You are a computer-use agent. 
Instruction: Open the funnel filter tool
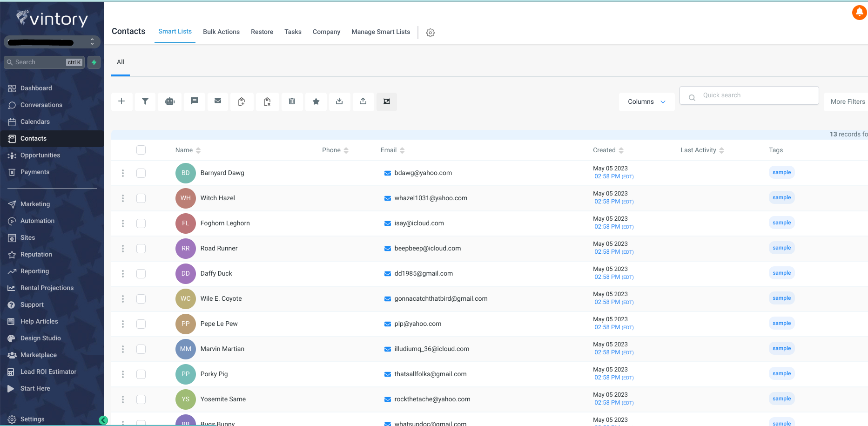coord(145,101)
